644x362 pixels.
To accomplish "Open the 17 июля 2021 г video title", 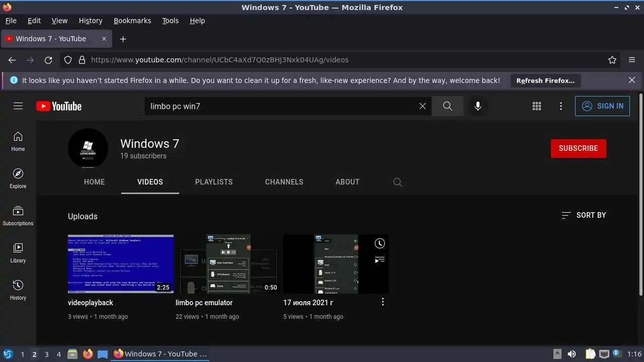I will click(x=308, y=303).
